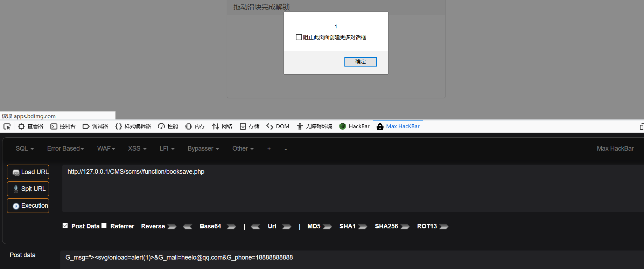
Task: Click the Reverse arrow icon
Action: (x=172, y=227)
